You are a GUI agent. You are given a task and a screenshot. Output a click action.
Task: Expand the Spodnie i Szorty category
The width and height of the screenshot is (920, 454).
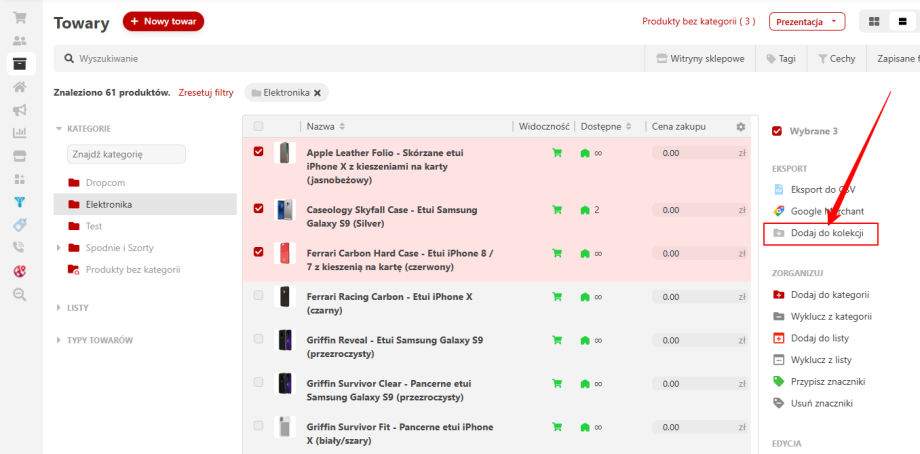click(x=59, y=248)
